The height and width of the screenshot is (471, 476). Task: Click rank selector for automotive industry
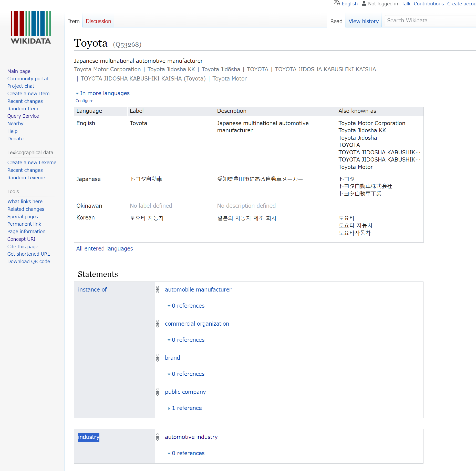(x=158, y=437)
